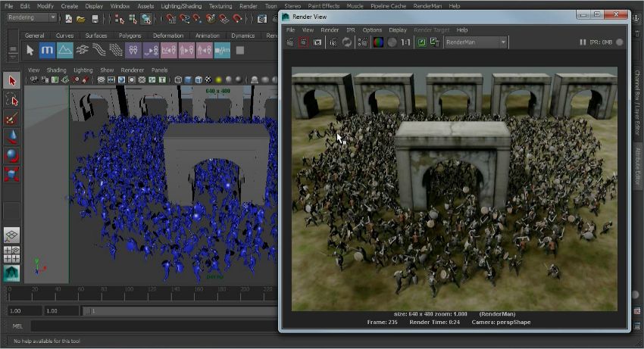Toggle snap to projected center magnet icon

pyautogui.click(x=211, y=19)
